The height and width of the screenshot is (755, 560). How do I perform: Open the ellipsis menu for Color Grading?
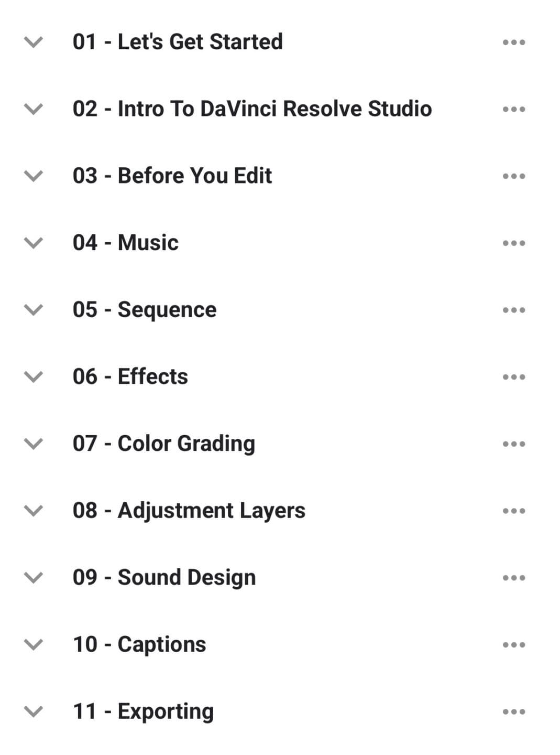(513, 444)
